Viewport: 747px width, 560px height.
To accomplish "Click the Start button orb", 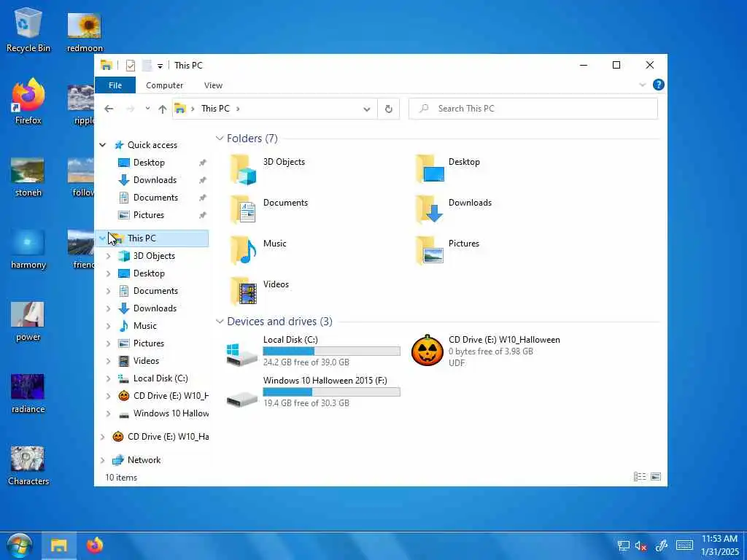I will [20, 545].
